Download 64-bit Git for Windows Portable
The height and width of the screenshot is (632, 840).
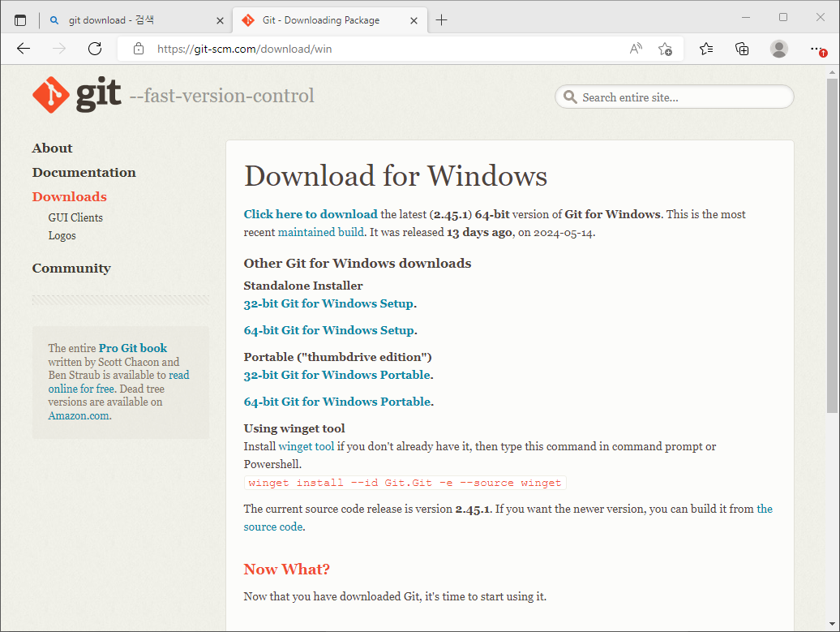point(337,402)
